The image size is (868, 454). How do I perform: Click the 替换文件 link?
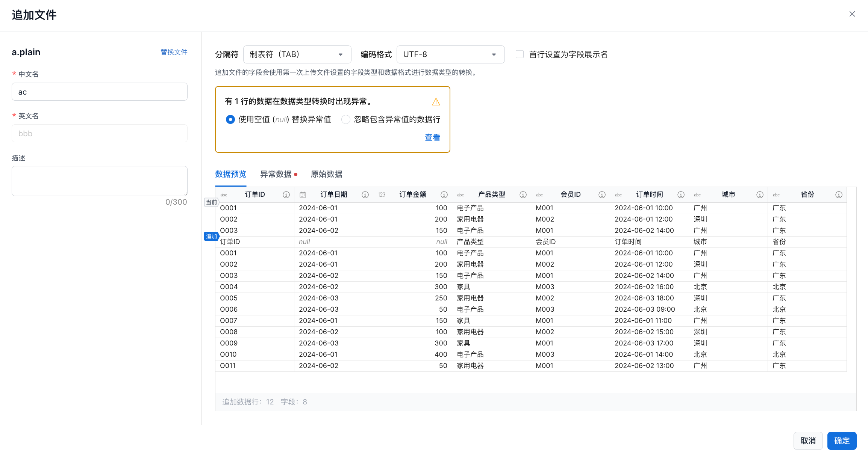[174, 52]
